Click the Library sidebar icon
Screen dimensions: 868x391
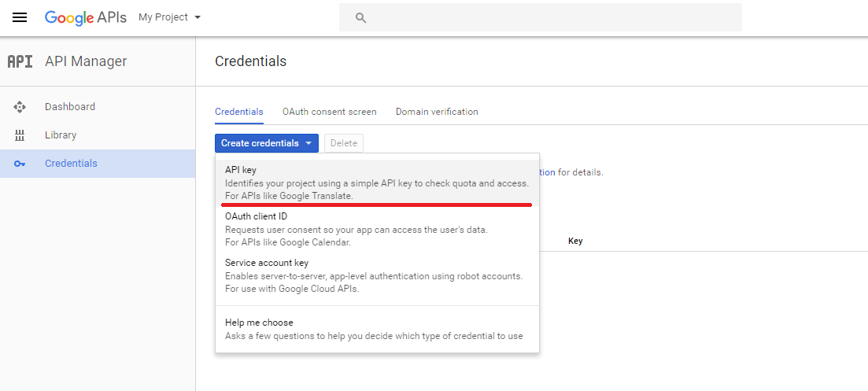pos(20,135)
